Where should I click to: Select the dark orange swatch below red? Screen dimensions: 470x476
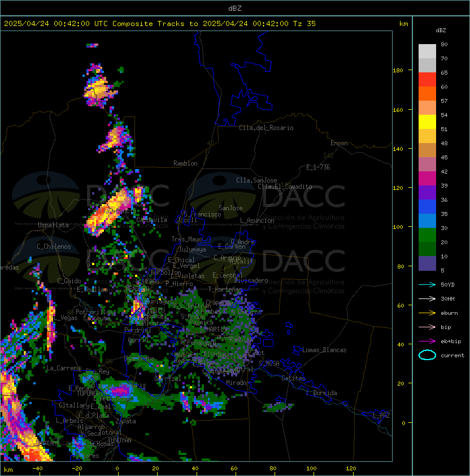point(427,93)
